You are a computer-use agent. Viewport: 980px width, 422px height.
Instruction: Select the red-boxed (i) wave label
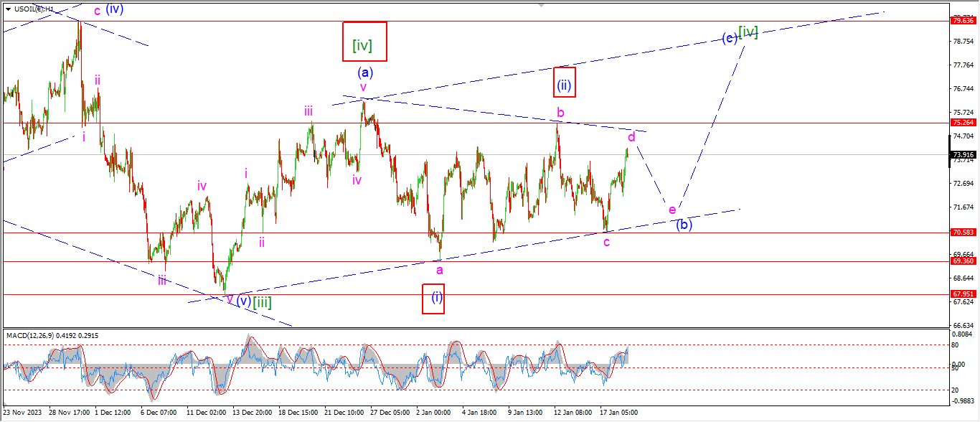tap(433, 299)
